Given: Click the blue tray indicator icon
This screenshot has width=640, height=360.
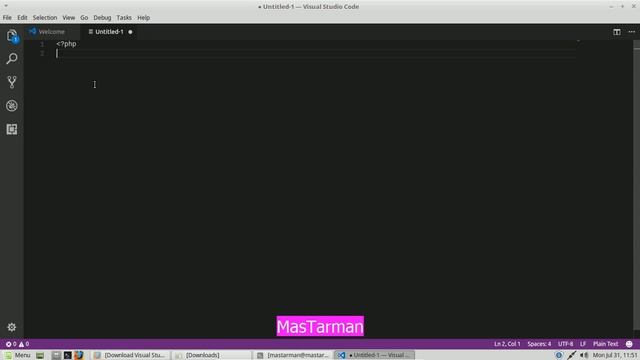Looking at the screenshot, I should [559, 355].
